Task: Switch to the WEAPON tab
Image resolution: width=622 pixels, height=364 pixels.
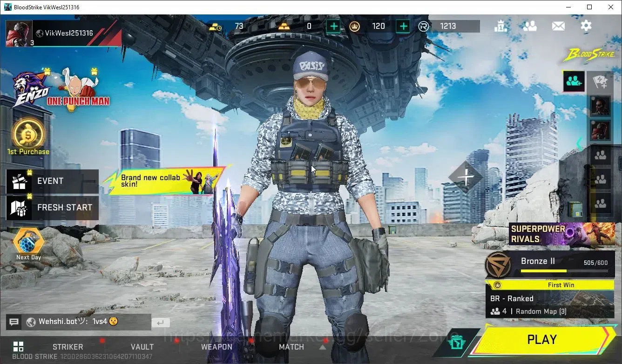Action: tap(216, 347)
